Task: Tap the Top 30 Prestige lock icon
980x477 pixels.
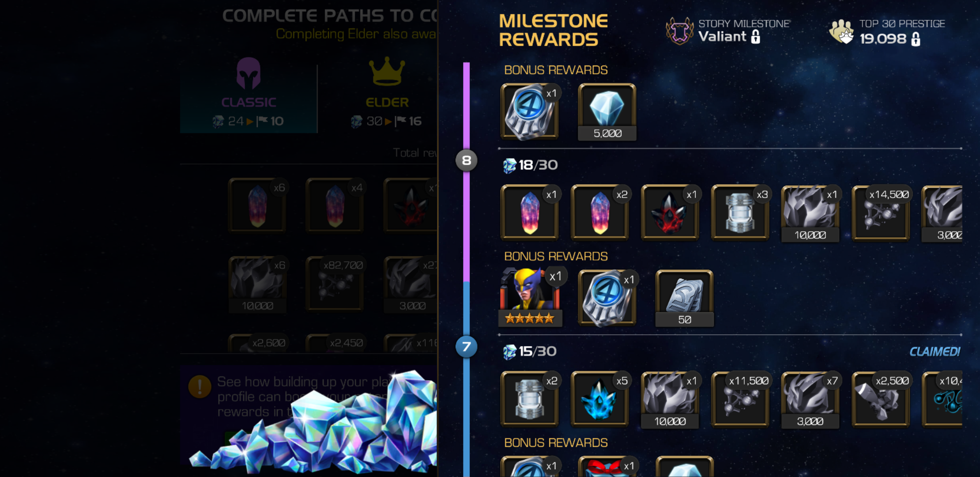Action: 916,39
